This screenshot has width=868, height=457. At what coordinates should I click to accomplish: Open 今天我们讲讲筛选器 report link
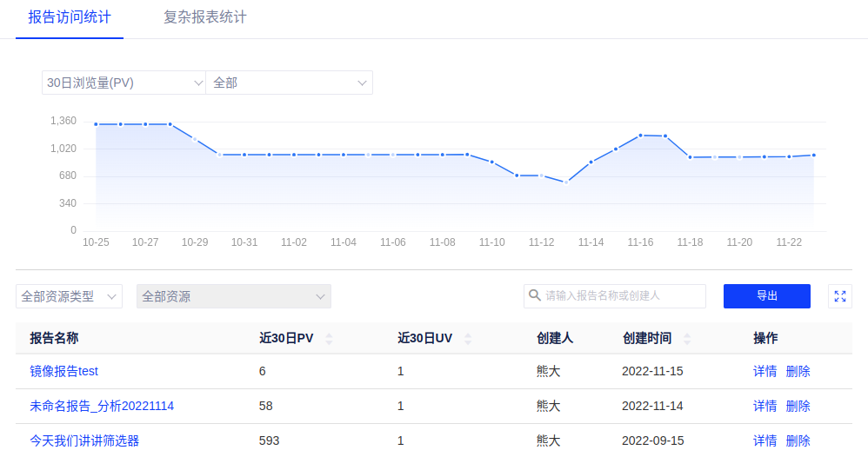[84, 440]
